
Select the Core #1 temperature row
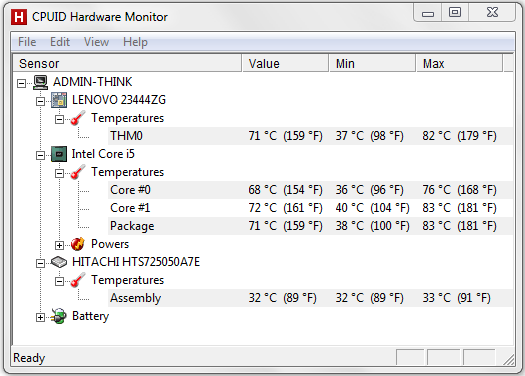point(310,208)
